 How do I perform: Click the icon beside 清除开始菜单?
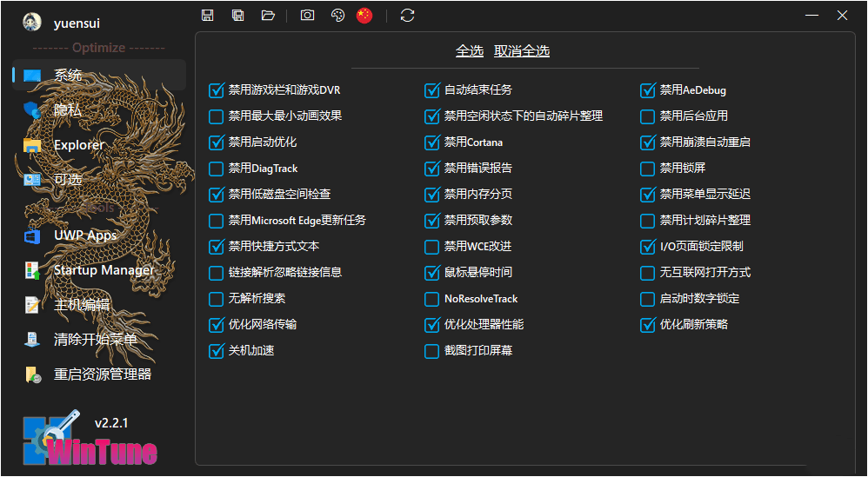32,340
